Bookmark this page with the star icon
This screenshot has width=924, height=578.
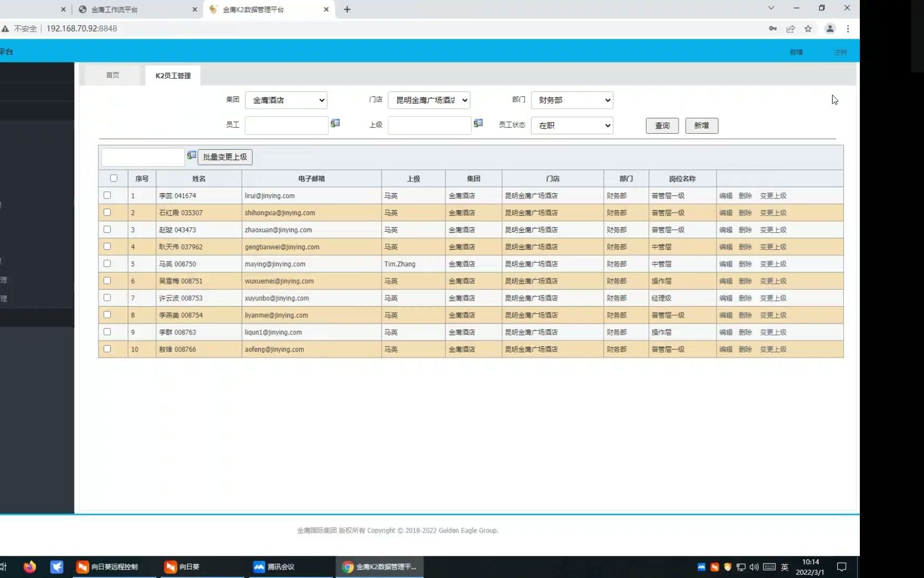click(808, 29)
